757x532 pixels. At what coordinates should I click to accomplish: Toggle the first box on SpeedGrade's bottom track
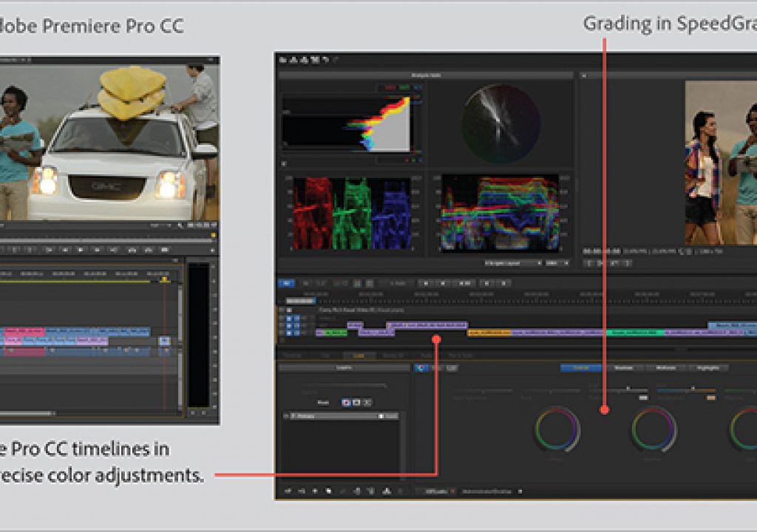289,333
